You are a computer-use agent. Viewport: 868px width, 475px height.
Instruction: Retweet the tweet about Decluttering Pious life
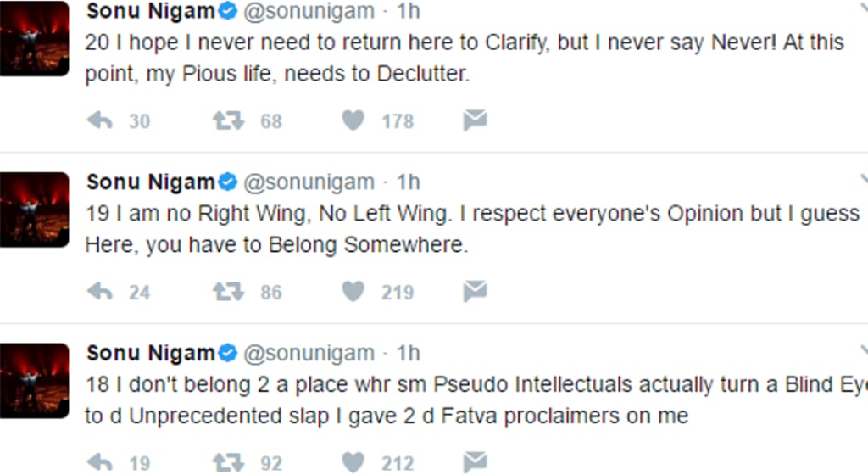pyautogui.click(x=227, y=121)
